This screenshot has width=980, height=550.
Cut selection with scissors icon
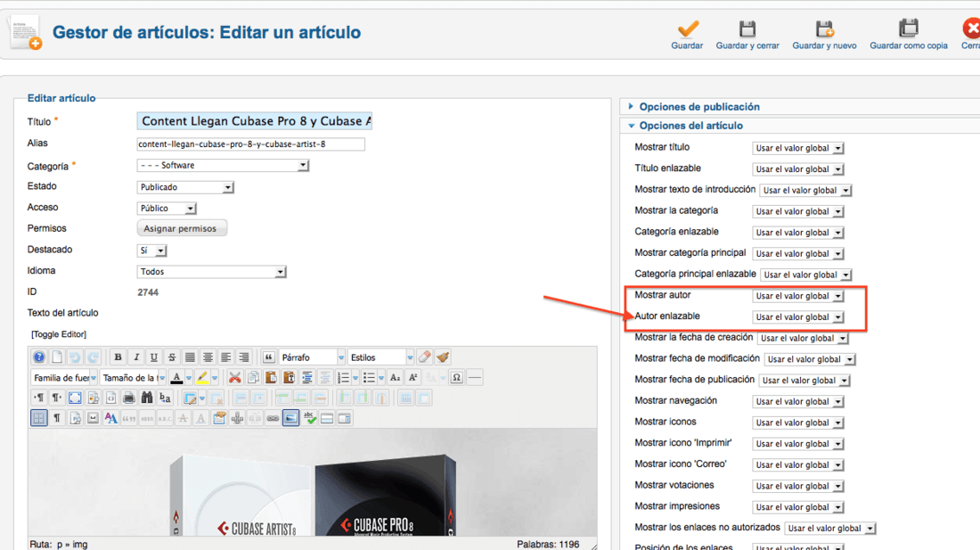[x=235, y=377]
